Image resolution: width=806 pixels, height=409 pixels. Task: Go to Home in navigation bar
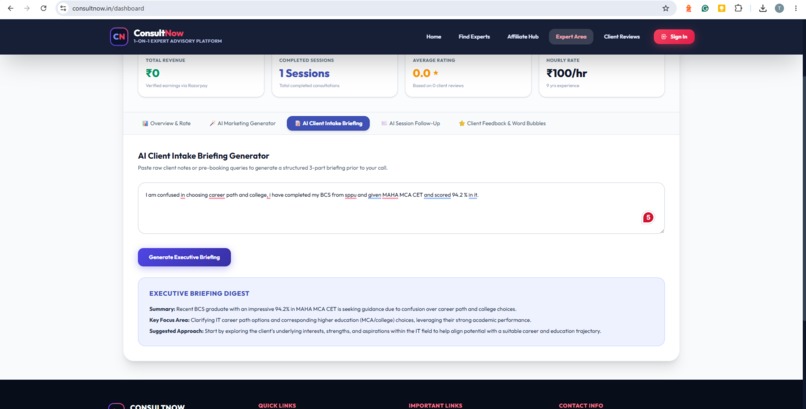click(433, 36)
